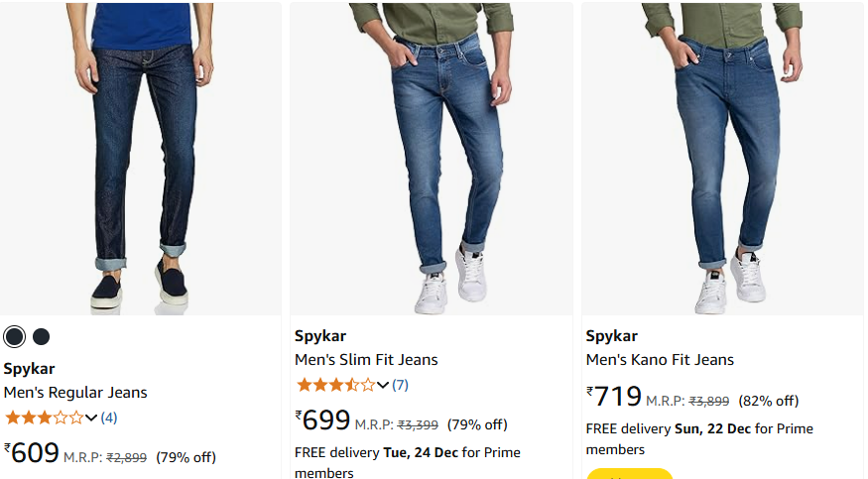Viewport: 868px width, 479px height.
Task: Click the star rating of Men's Regular Jeans
Action: coord(45,418)
